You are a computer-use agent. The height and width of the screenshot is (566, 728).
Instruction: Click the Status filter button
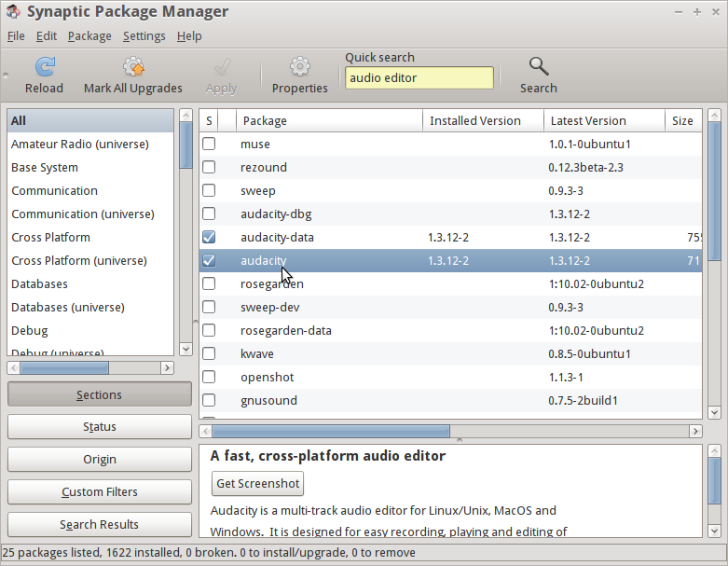point(100,427)
